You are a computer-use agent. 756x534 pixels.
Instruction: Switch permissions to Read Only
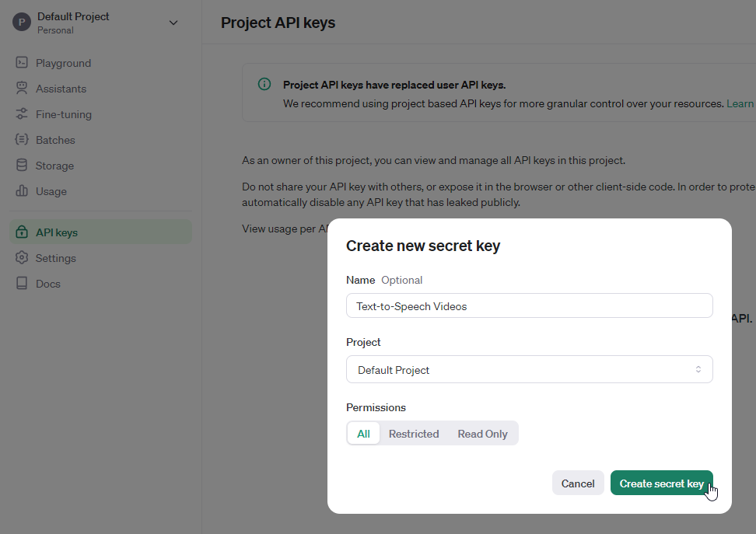pos(482,434)
